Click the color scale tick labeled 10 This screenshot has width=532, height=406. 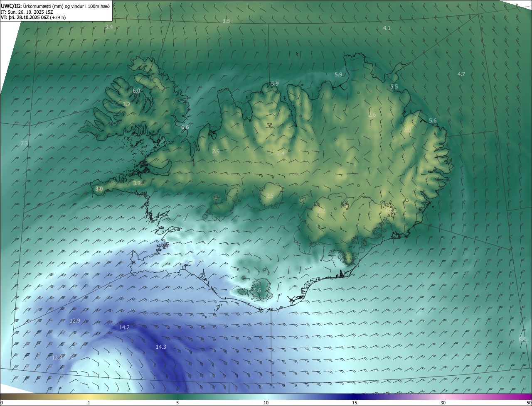(x=266, y=403)
